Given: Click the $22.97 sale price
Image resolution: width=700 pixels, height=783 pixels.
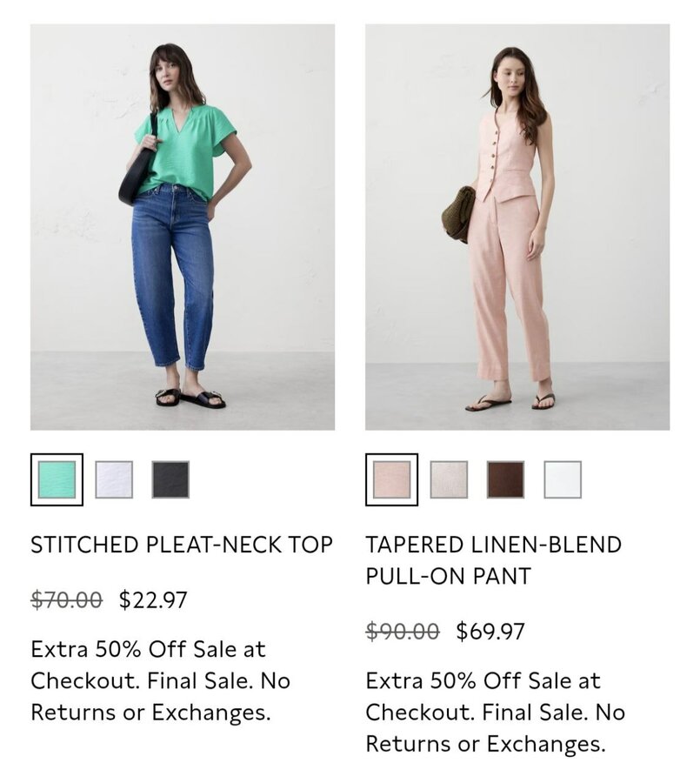Looking at the screenshot, I should click(x=153, y=599).
